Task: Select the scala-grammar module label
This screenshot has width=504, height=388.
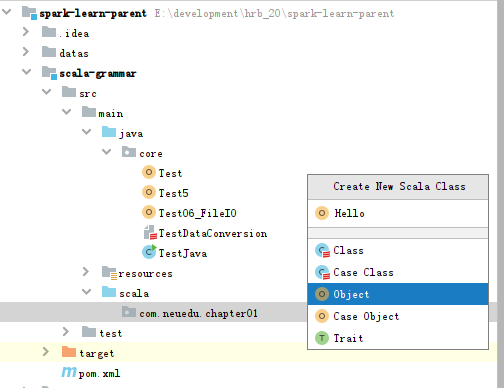Action: [x=98, y=73]
